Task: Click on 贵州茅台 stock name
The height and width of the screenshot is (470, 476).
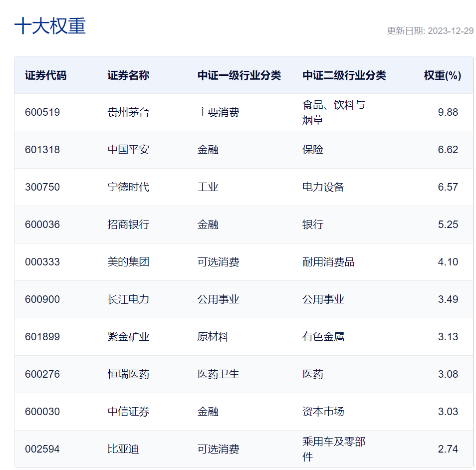Action: coord(128,112)
